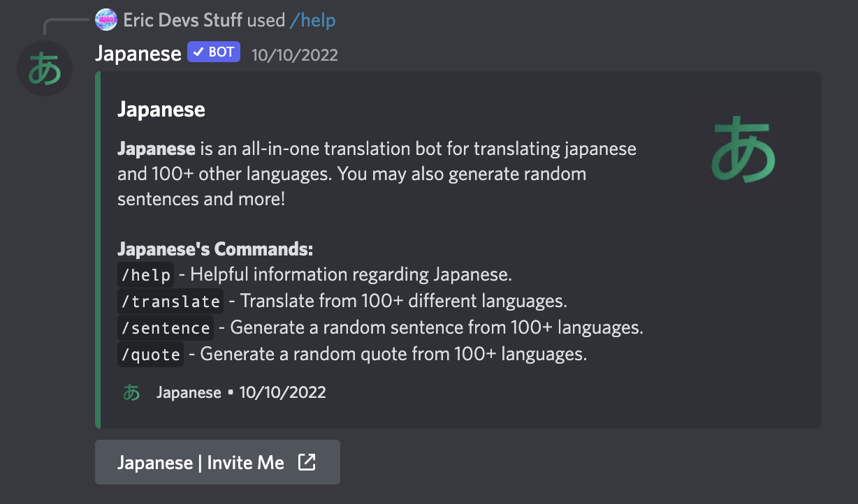
Task: Click the /quote command snippet
Action: [150, 354]
